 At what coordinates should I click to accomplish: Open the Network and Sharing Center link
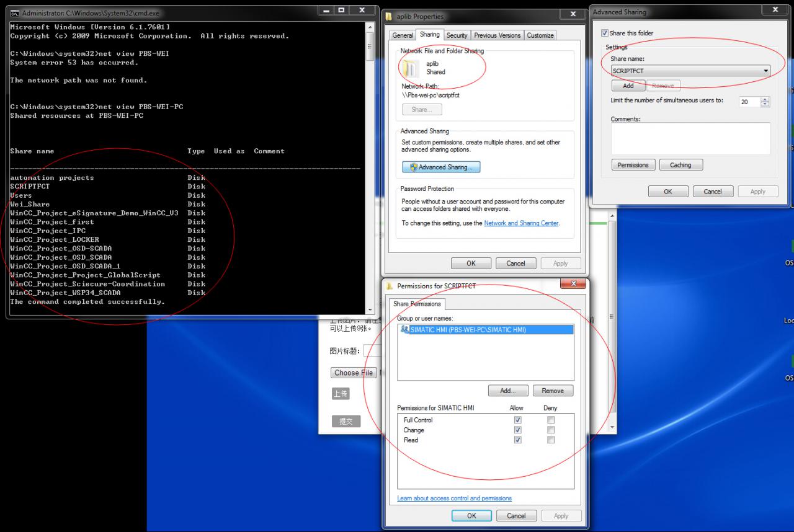pos(521,223)
